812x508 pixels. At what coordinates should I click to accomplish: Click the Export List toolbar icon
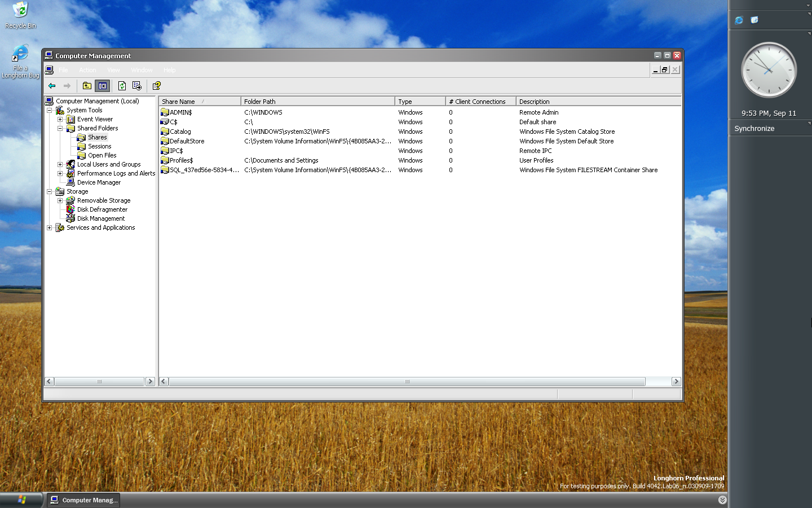click(136, 86)
